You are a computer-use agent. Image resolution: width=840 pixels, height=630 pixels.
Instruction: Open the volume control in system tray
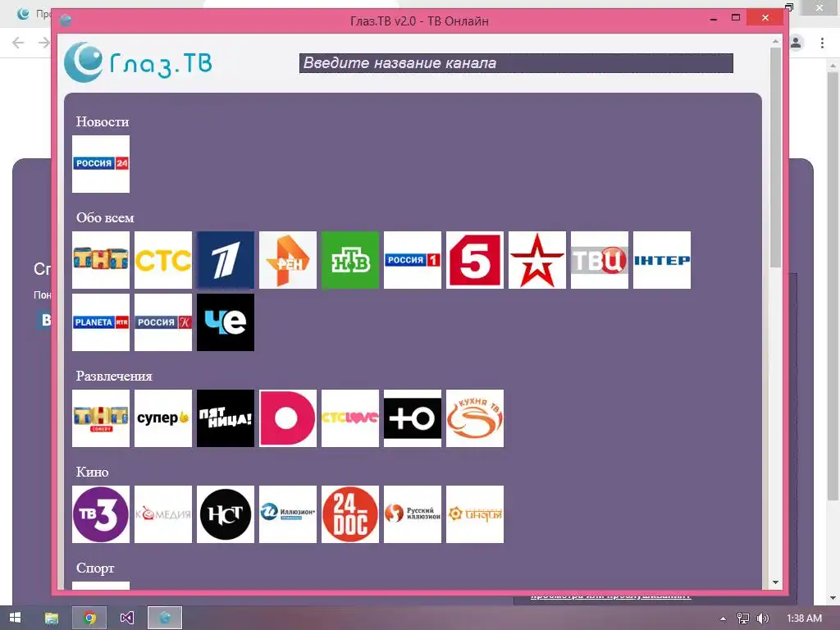pyautogui.click(x=763, y=619)
